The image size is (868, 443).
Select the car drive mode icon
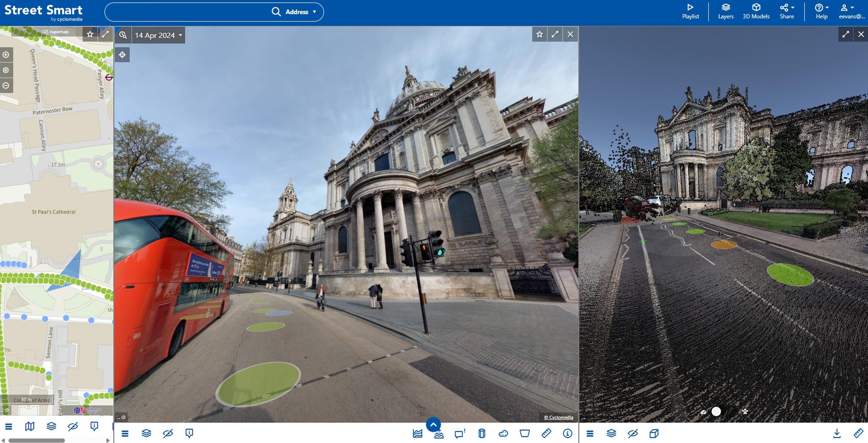tap(703, 412)
